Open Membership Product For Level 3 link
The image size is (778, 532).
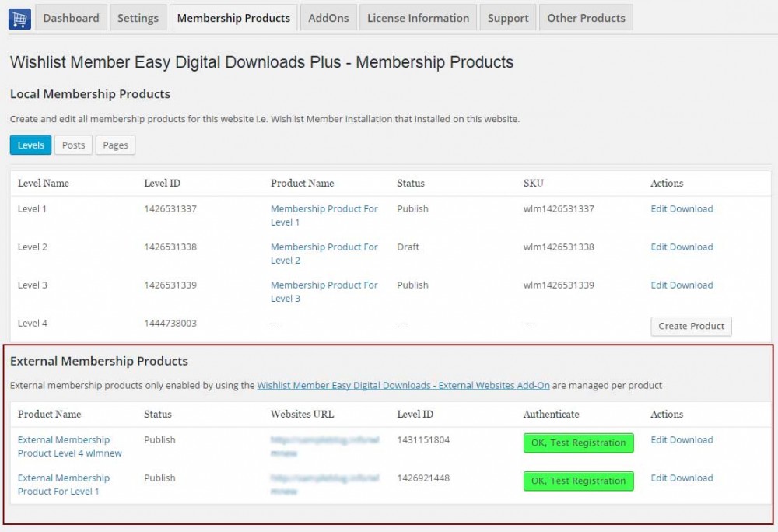click(324, 292)
